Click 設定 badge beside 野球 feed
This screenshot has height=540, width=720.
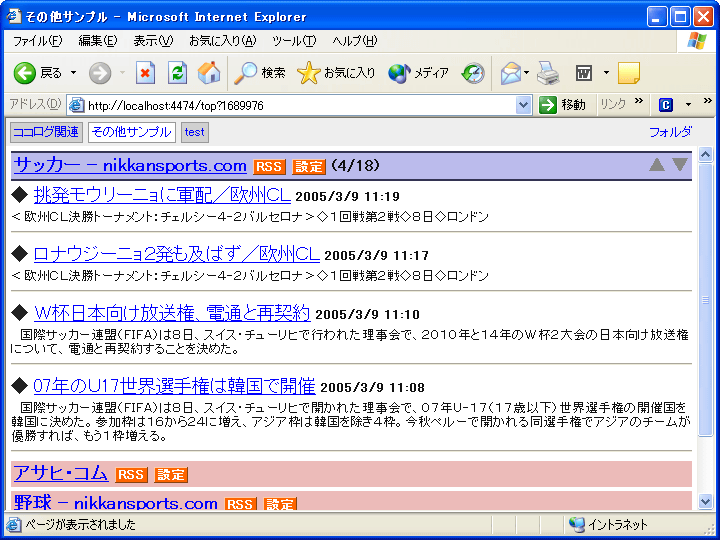click(x=280, y=504)
